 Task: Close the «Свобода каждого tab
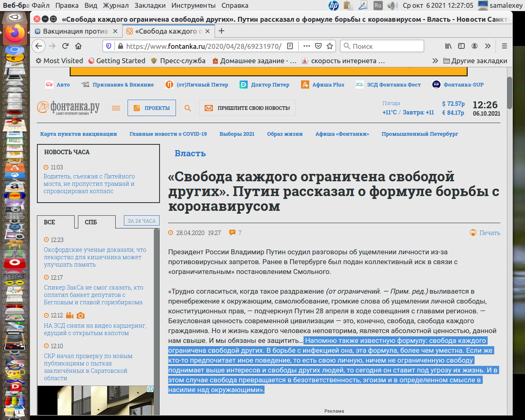pyautogui.click(x=208, y=31)
